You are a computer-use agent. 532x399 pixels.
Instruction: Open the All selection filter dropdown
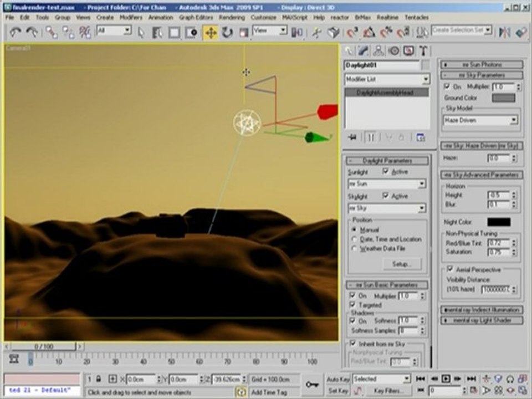pos(114,31)
